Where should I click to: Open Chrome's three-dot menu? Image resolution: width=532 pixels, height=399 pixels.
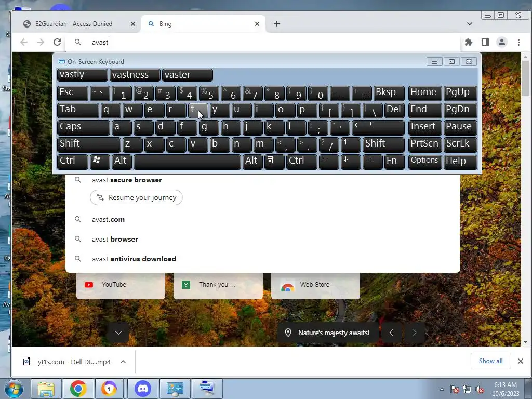click(518, 42)
